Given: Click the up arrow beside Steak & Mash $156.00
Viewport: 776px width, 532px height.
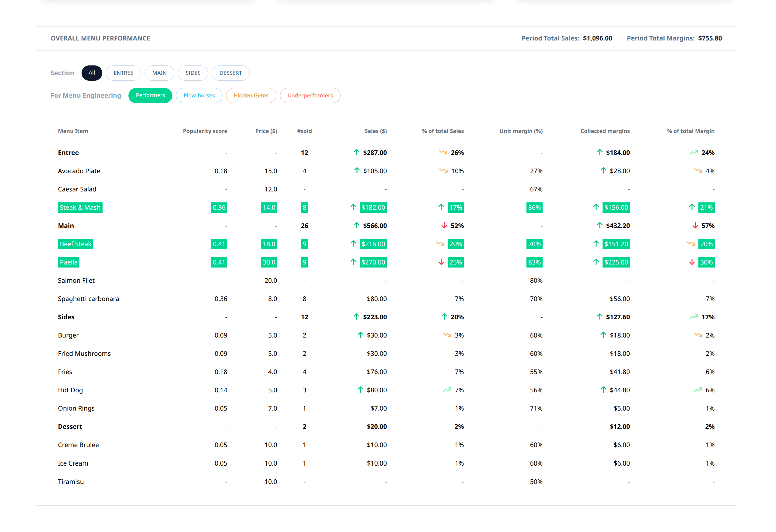Looking at the screenshot, I should click(x=596, y=207).
